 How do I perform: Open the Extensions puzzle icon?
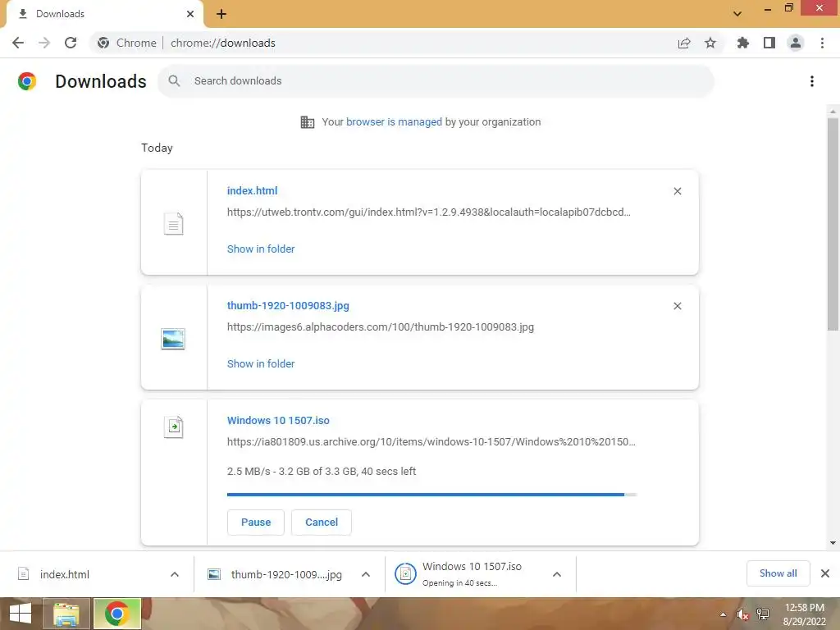tap(742, 43)
